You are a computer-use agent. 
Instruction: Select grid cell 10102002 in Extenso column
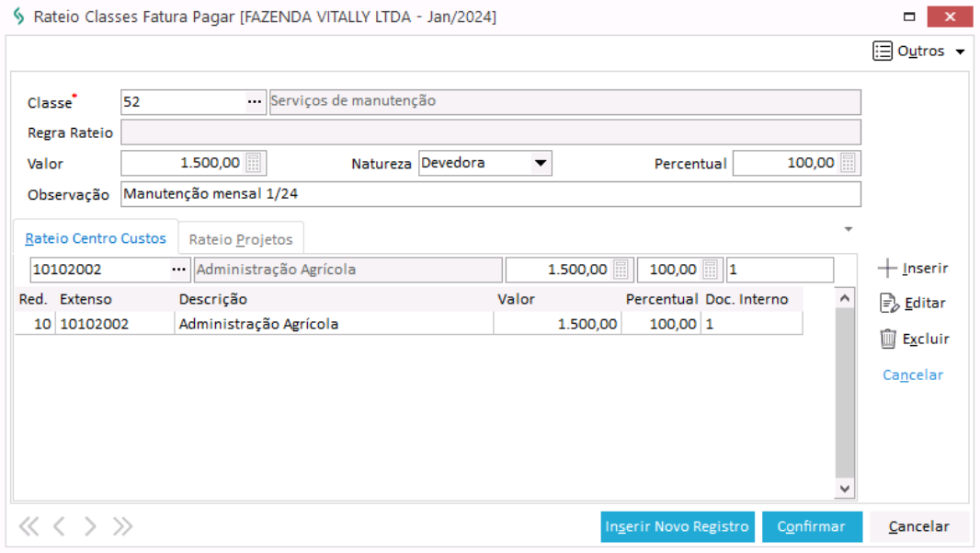[x=115, y=323]
